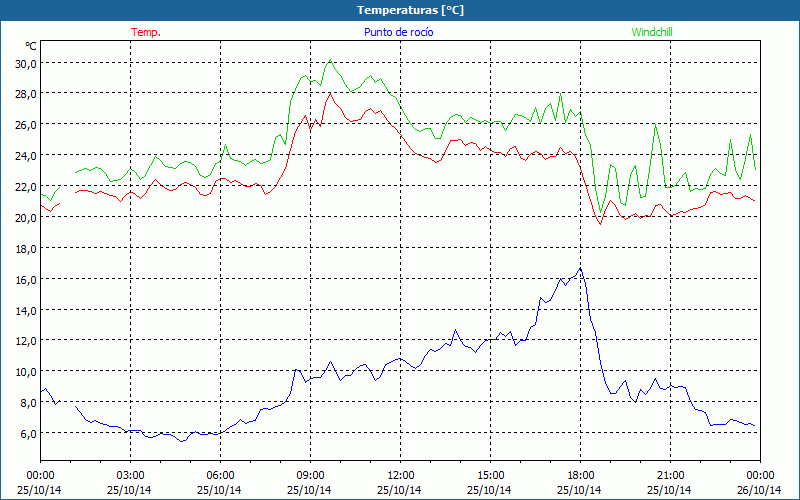Click the '18:00' time axis label
The image size is (800, 500).
580,476
